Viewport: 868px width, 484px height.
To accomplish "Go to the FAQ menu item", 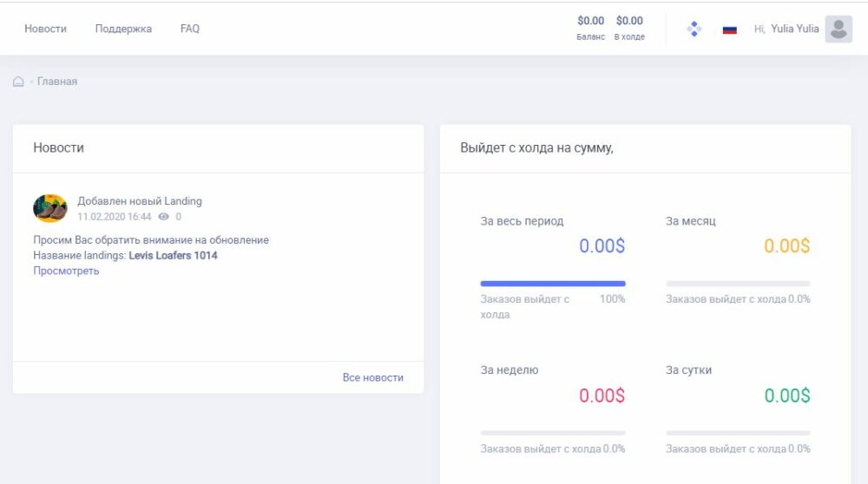I will (x=190, y=29).
